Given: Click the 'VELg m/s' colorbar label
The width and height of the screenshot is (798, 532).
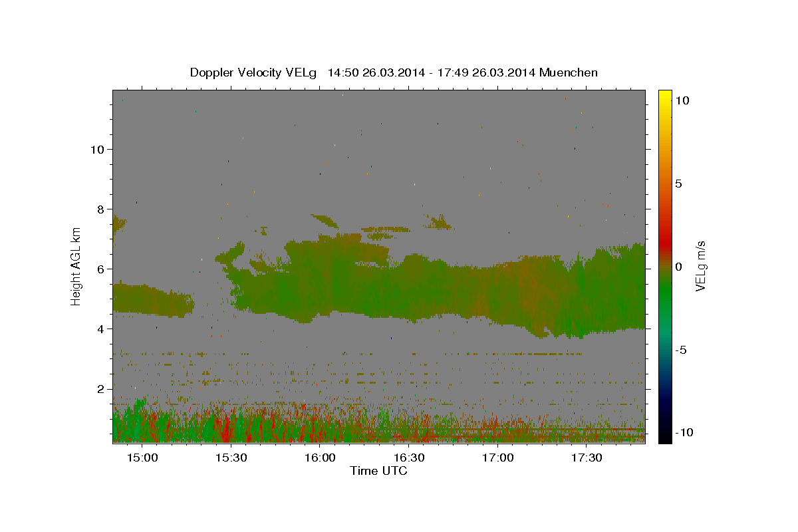Looking at the screenshot, I should (700, 266).
